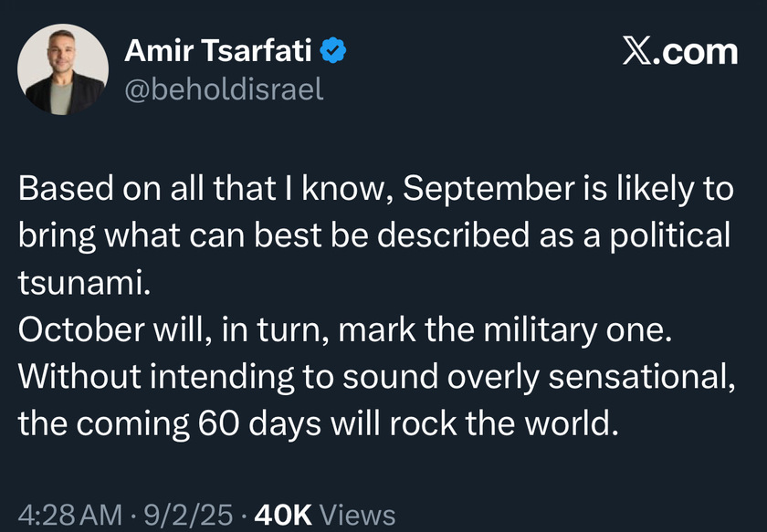Click '60 days' in the last line
This screenshot has width=767, height=532.
pyautogui.click(x=259, y=424)
